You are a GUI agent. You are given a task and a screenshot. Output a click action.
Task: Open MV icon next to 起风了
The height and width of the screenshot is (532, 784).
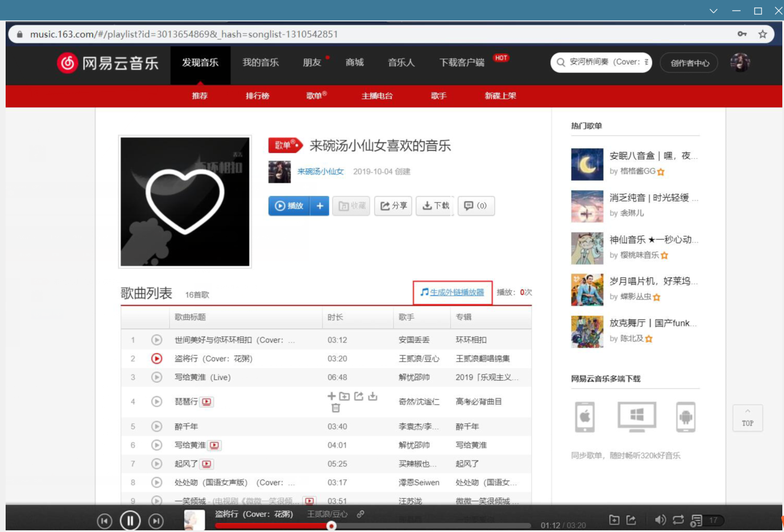207,464
